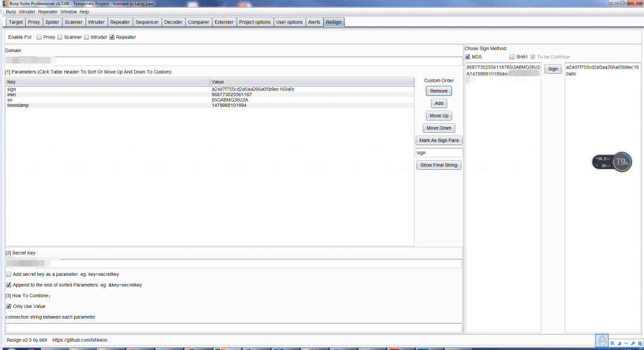Switch to the Decoder tab
The width and height of the screenshot is (644, 350).
[x=174, y=22]
